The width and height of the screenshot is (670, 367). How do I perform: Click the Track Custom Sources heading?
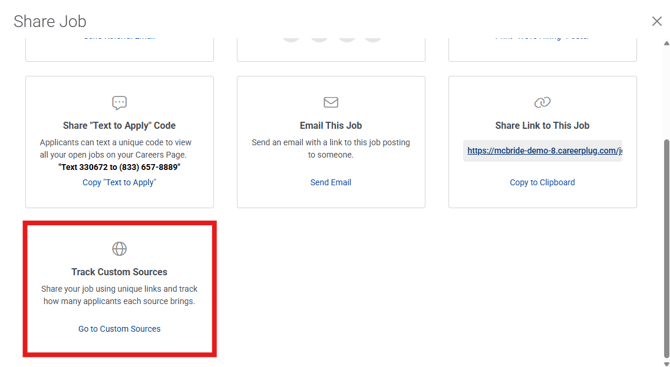[x=119, y=272]
